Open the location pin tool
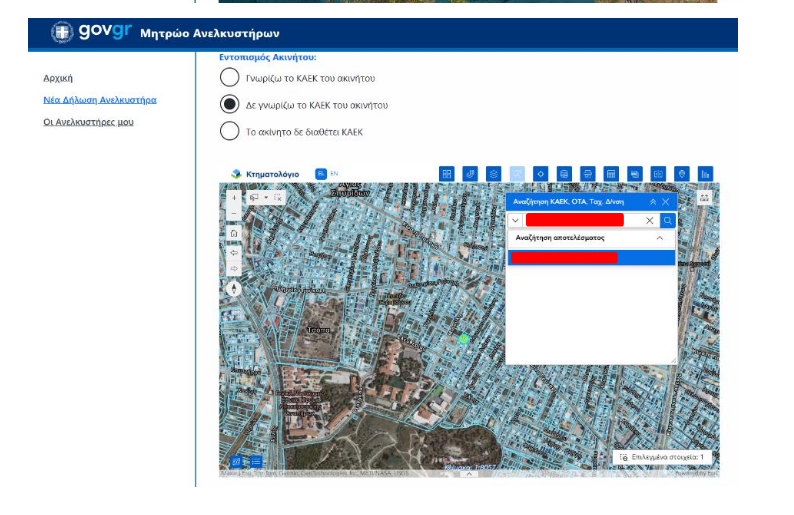 tap(682, 174)
